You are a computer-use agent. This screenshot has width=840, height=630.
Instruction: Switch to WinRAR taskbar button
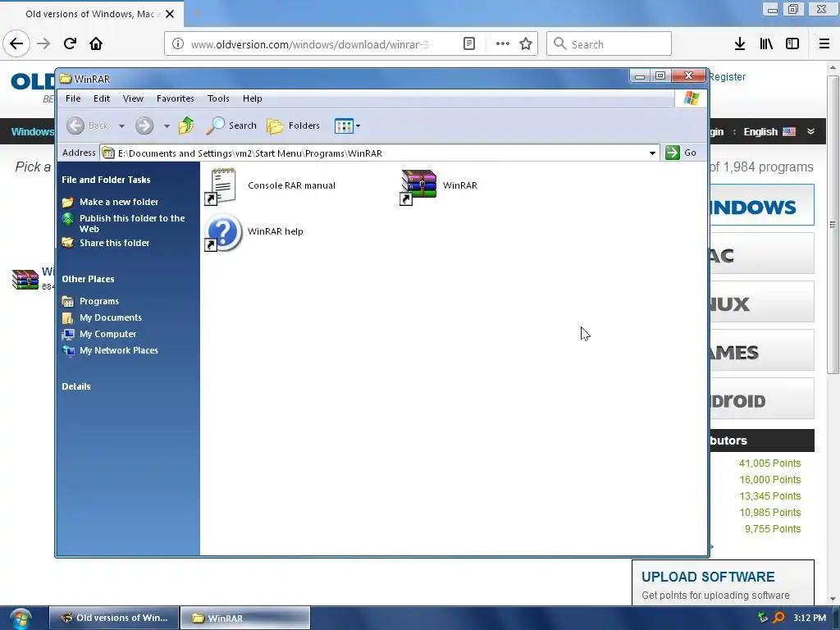pyautogui.click(x=245, y=618)
